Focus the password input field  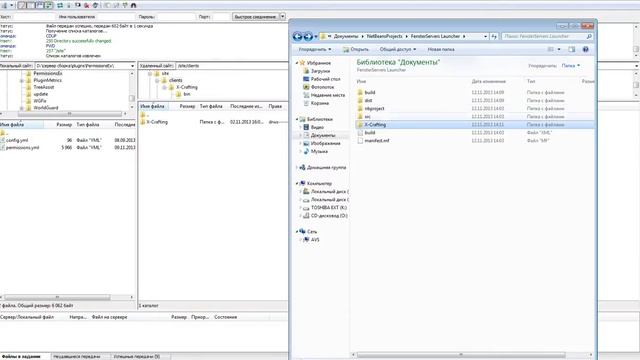176,17
